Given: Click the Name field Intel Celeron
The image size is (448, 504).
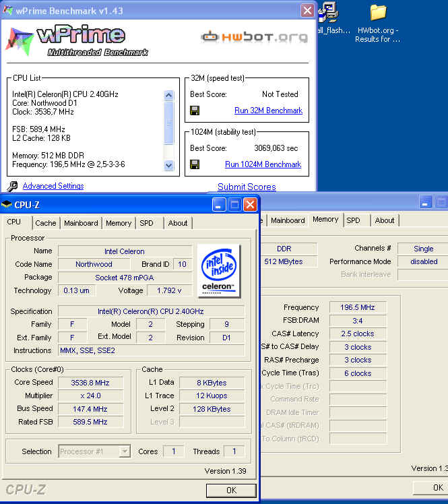Looking at the screenshot, I should coord(125,251).
